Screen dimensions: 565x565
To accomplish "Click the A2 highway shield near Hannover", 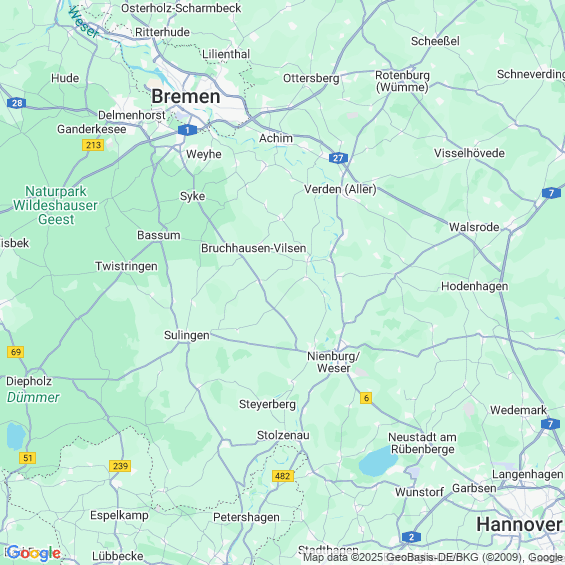I will tap(411, 537).
